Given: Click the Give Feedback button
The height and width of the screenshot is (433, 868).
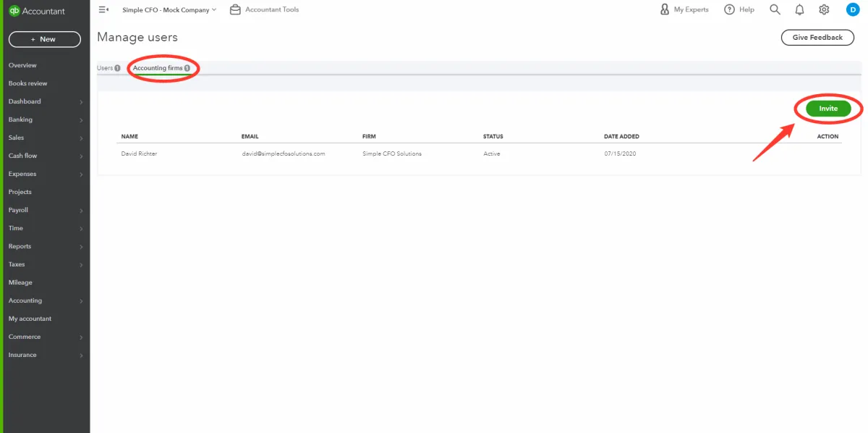Looking at the screenshot, I should click(817, 38).
